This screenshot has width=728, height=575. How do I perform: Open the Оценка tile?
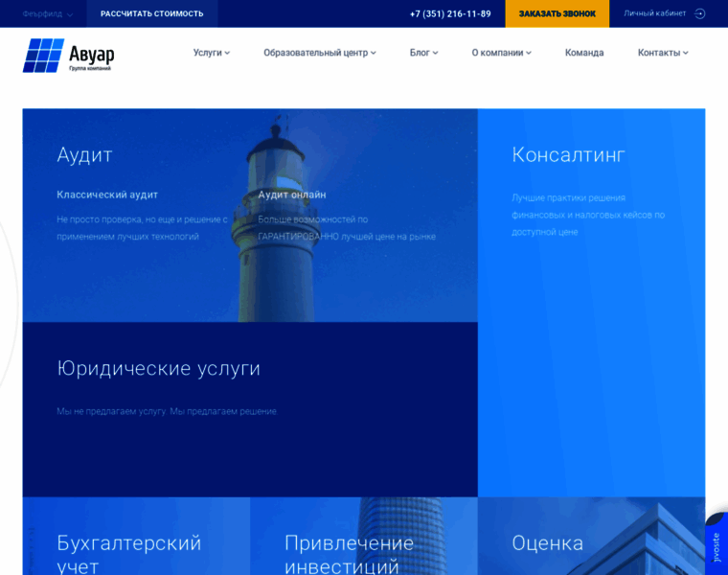tap(592, 536)
